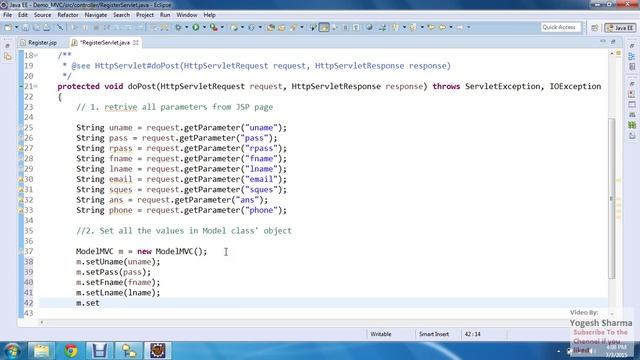
Task: Click the horizontal scrollbar left arrow
Action: (x=42, y=322)
